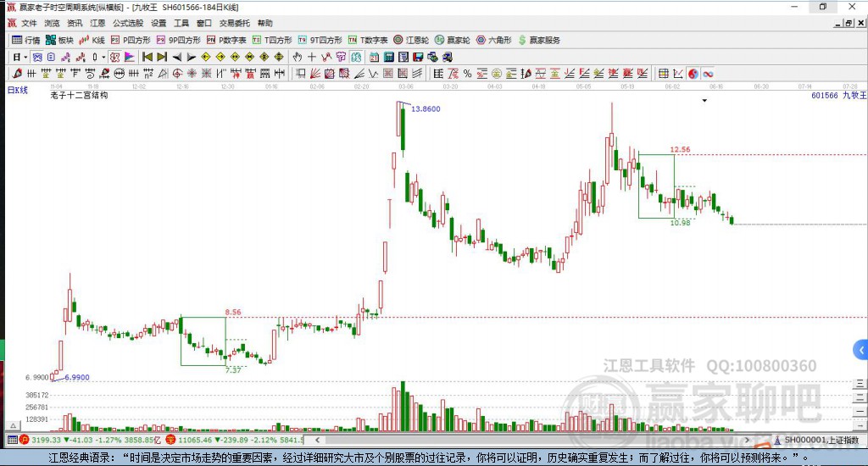Open the calendar icon tool
The height and width of the screenshot is (466, 868).
[x=374, y=57]
